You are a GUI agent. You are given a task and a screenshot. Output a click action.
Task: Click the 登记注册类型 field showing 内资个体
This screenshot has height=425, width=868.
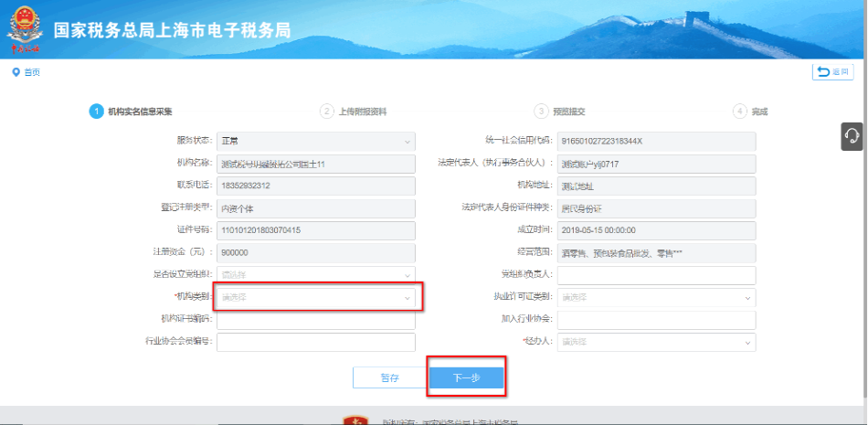tap(316, 208)
